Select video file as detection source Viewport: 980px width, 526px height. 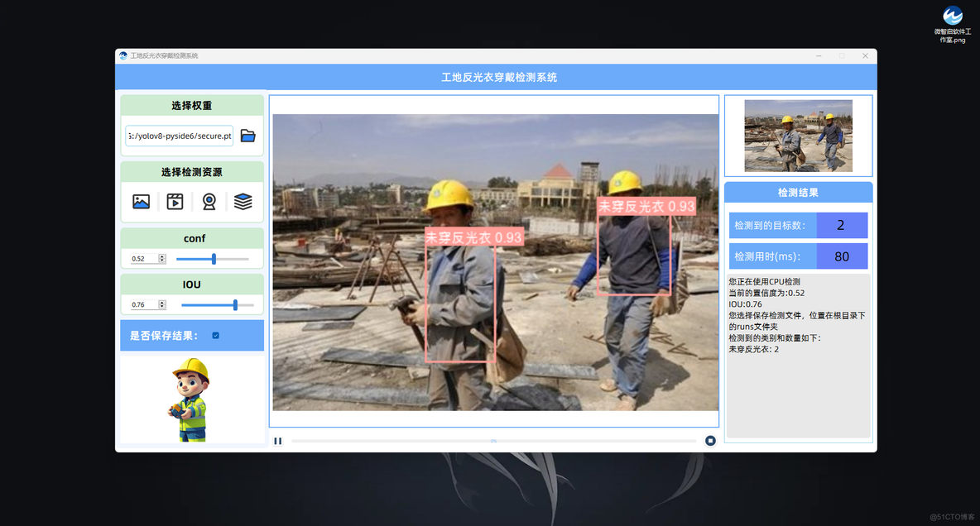pyautogui.click(x=175, y=202)
